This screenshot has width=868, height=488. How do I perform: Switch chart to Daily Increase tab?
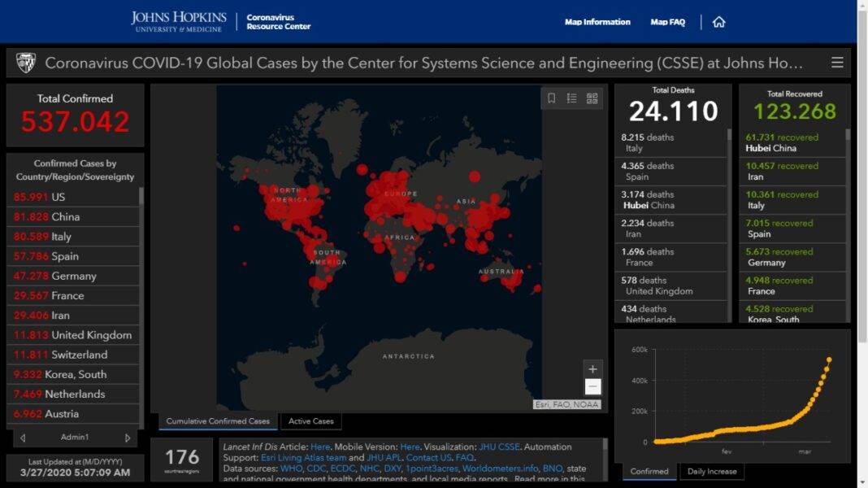pos(712,471)
